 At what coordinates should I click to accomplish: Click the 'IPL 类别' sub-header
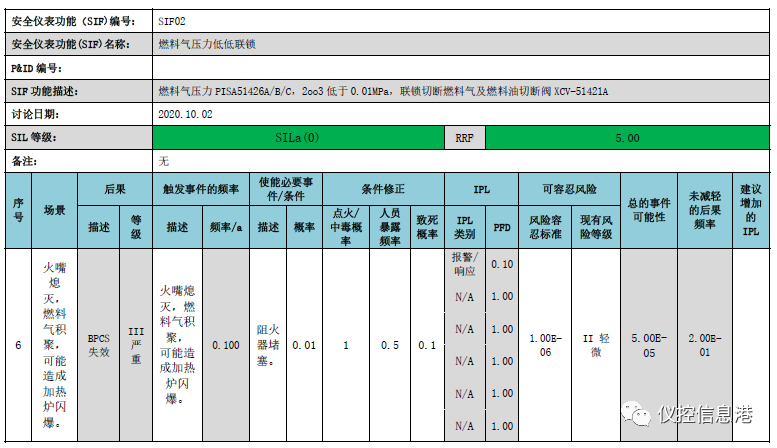point(465,227)
